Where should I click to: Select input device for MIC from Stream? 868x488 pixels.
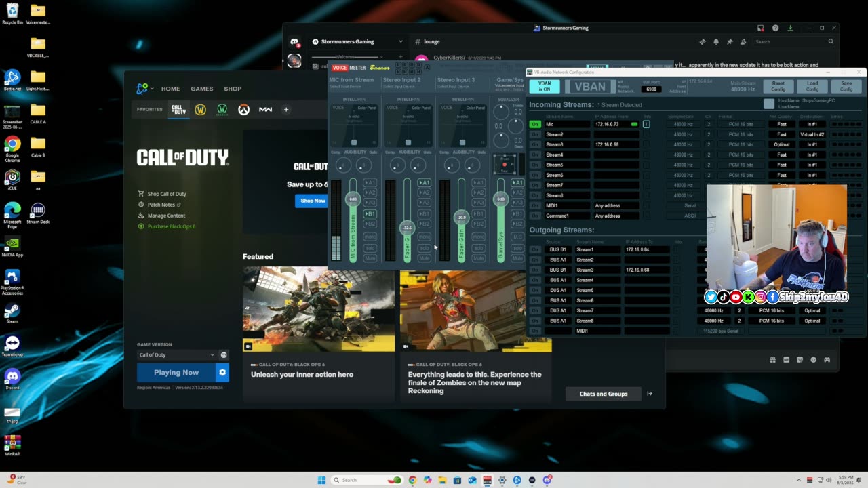[x=346, y=87]
